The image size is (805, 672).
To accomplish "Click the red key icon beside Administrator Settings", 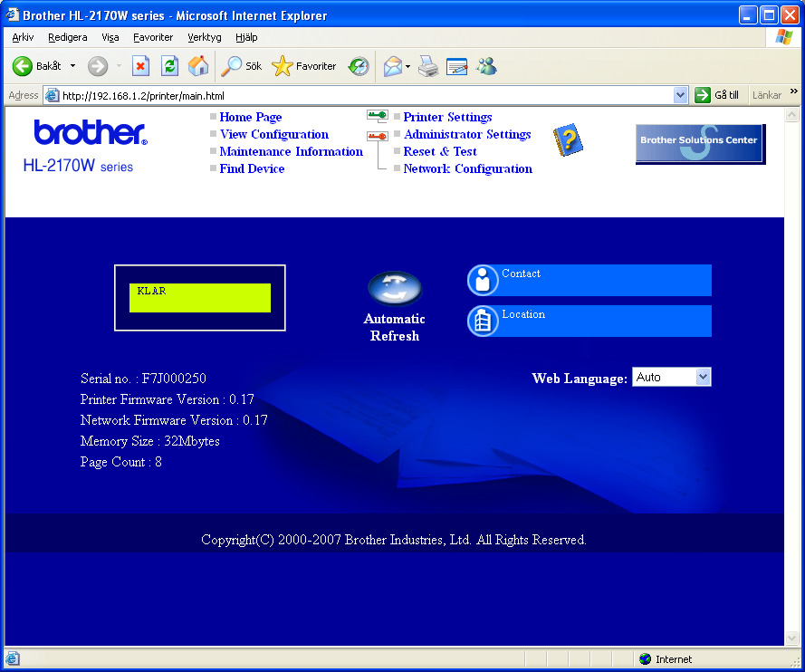I will (x=378, y=136).
